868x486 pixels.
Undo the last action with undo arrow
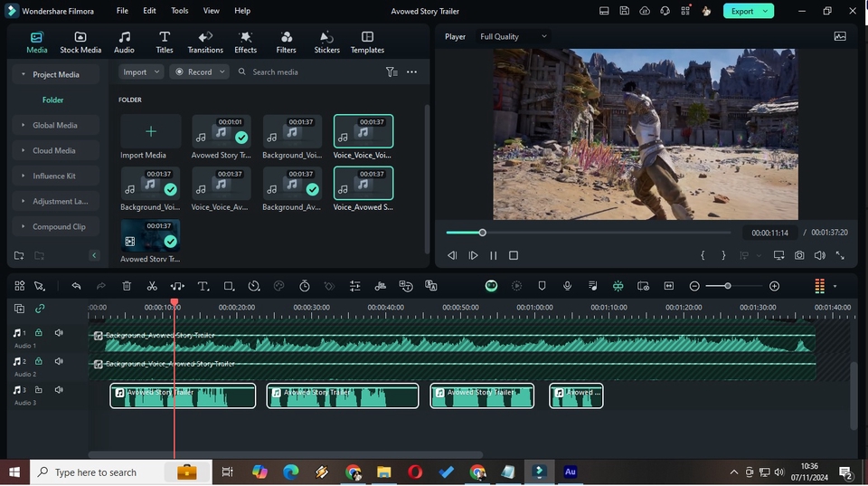(76, 286)
